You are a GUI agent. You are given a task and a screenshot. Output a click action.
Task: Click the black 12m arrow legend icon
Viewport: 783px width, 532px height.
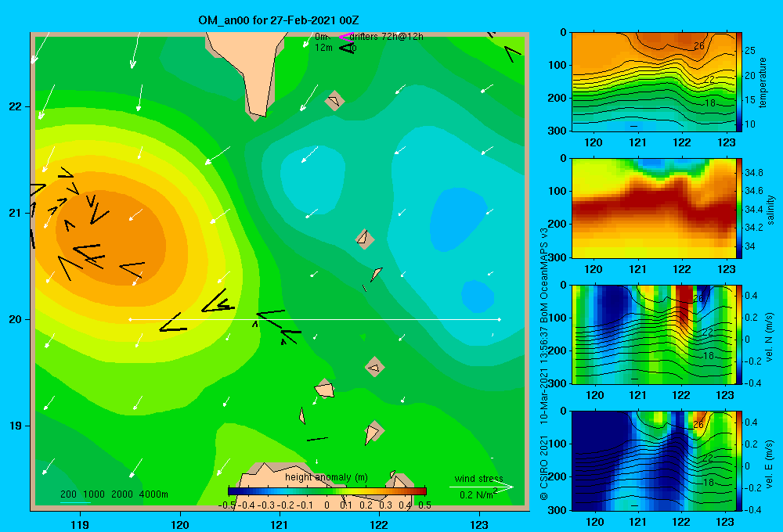point(347,48)
